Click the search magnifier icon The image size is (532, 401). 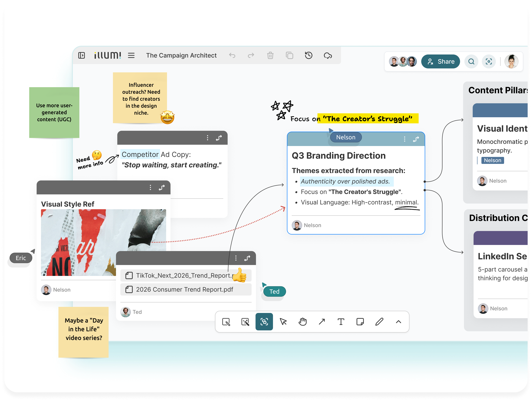coord(471,61)
